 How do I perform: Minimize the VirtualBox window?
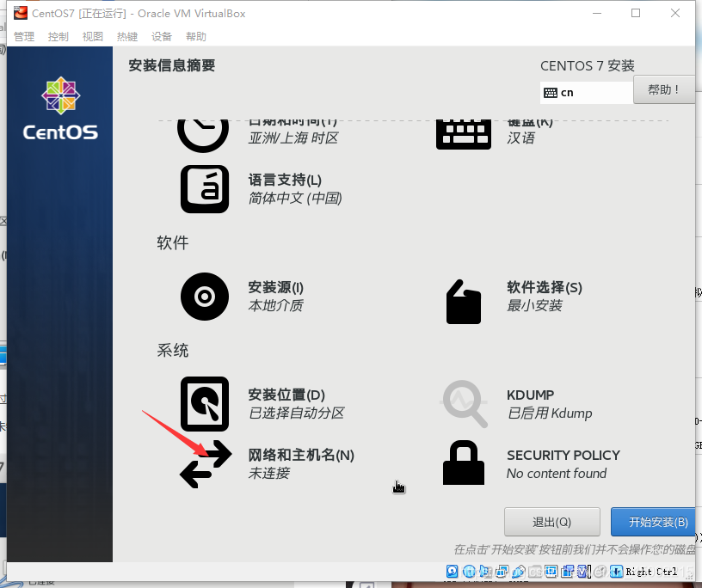[x=597, y=13]
